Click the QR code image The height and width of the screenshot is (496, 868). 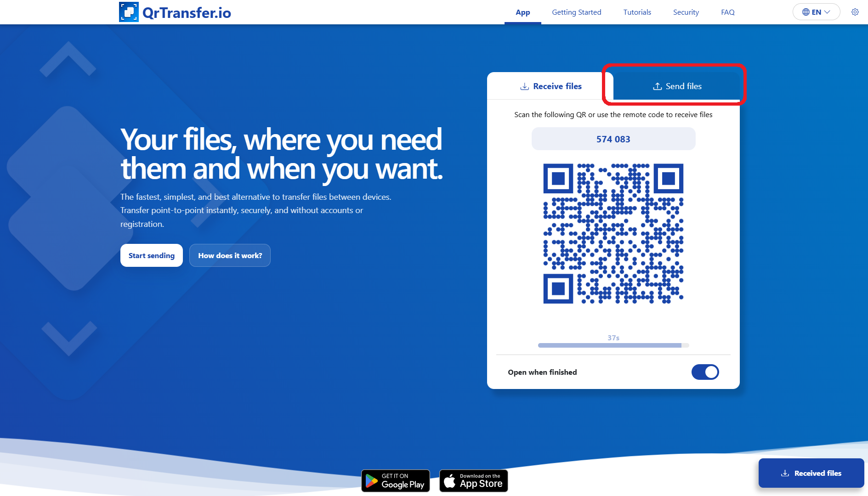click(x=613, y=234)
